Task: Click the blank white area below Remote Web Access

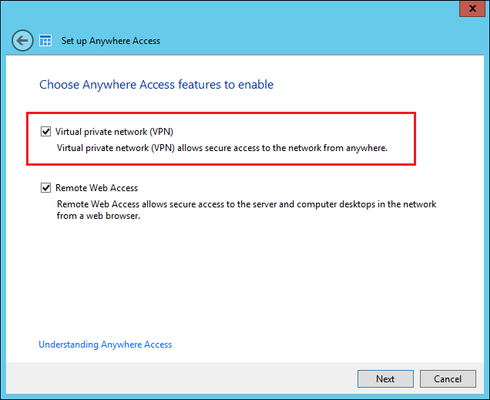Action: point(245,280)
